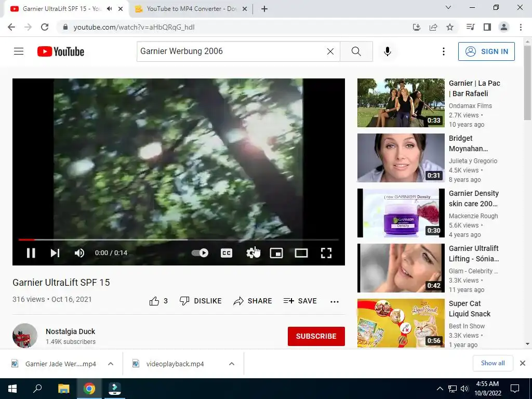Share this page from the address bar

coord(433,27)
